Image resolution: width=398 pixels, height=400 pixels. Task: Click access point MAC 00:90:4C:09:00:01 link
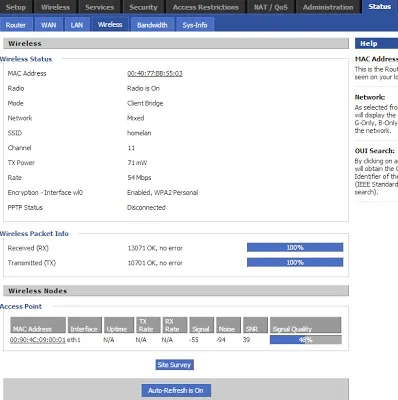(x=38, y=340)
